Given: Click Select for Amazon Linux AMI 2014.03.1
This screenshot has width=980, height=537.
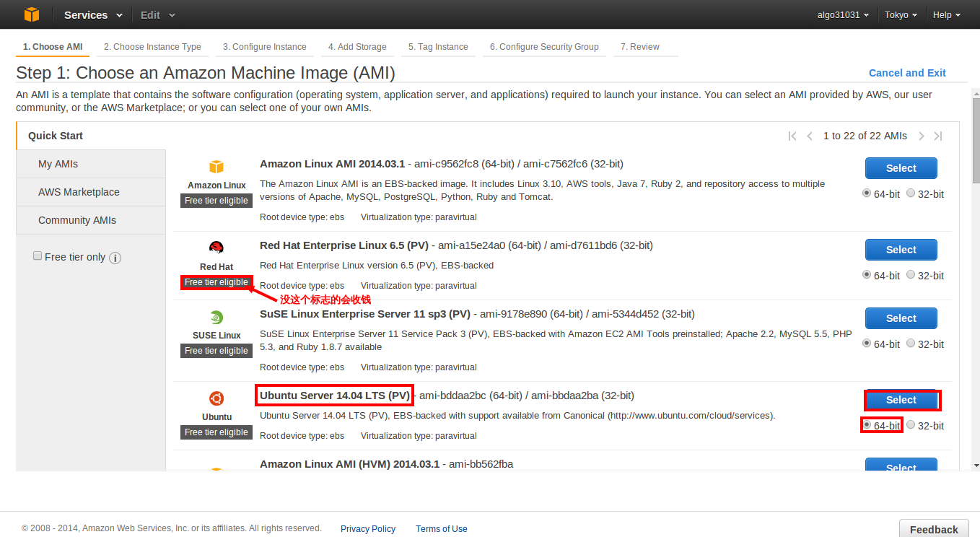Looking at the screenshot, I should (x=901, y=168).
